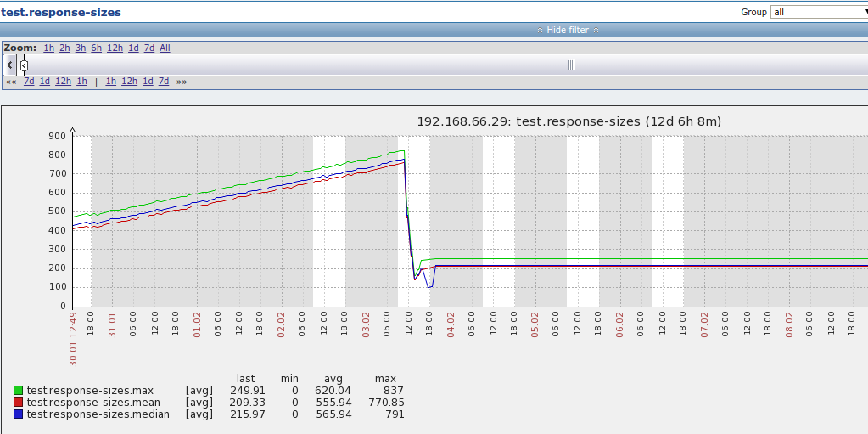The height and width of the screenshot is (434, 868).
Task: Set Zoom to 3h
Action: point(81,48)
